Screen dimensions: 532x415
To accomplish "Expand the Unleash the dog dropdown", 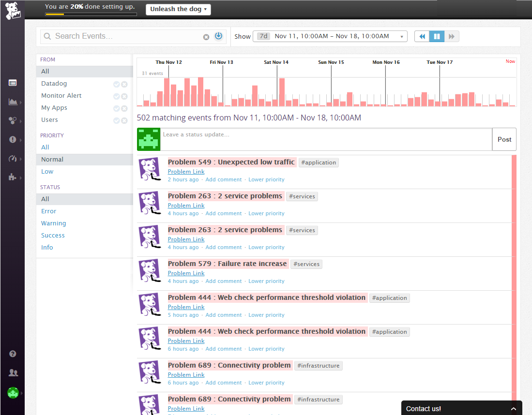I will [178, 9].
